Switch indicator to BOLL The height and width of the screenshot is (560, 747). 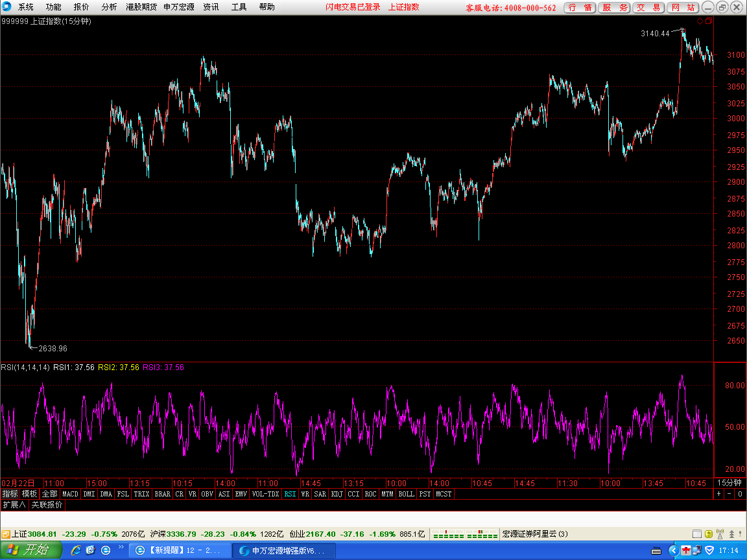coord(407,494)
